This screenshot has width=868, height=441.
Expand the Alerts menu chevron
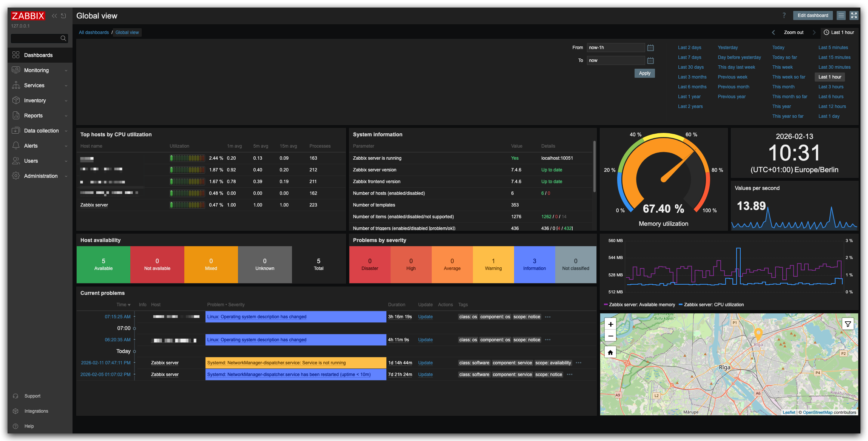(66, 146)
